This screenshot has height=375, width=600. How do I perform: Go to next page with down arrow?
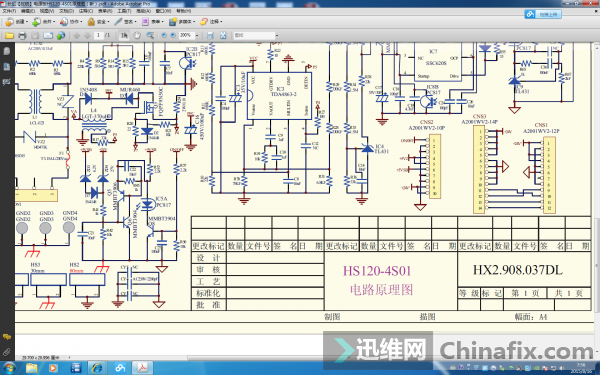pyautogui.click(x=87, y=36)
